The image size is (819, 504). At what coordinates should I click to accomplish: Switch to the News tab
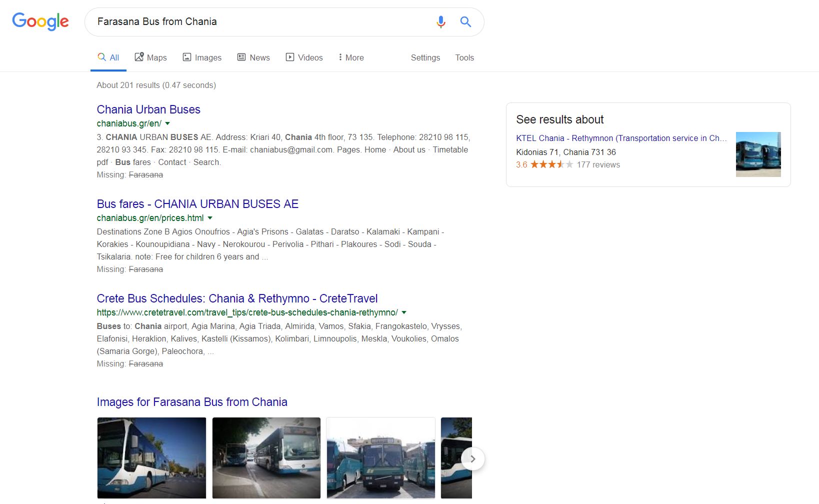(x=253, y=57)
